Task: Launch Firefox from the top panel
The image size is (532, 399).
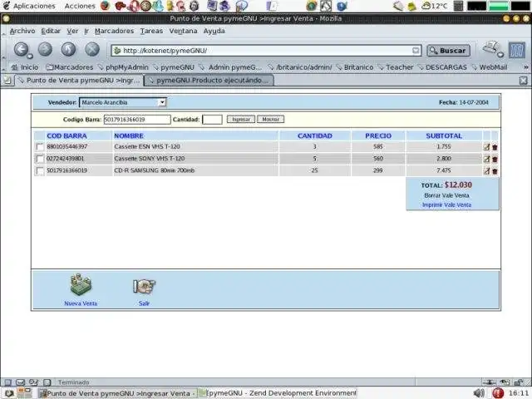Action: [x=106, y=6]
